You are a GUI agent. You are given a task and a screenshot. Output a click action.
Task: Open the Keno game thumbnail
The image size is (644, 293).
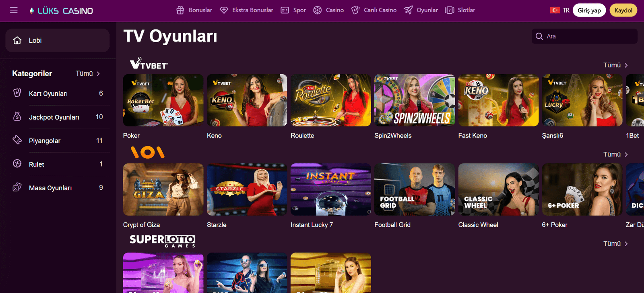click(247, 100)
